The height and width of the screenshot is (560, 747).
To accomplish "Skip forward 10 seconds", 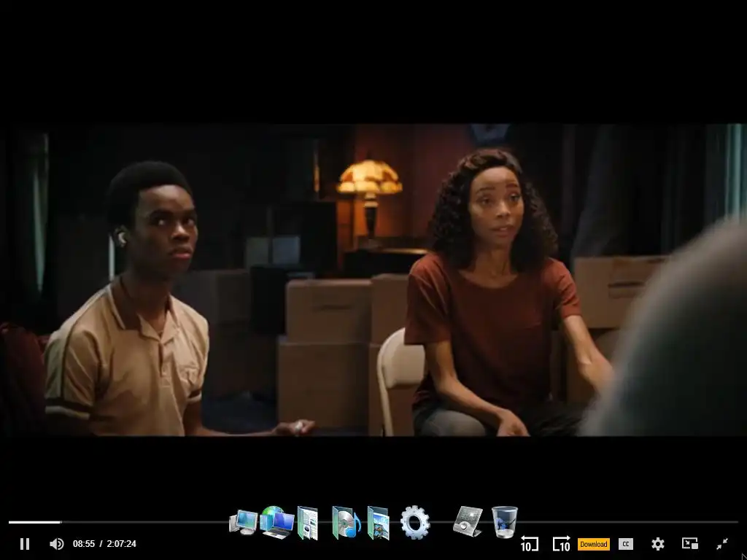I will pyautogui.click(x=561, y=544).
